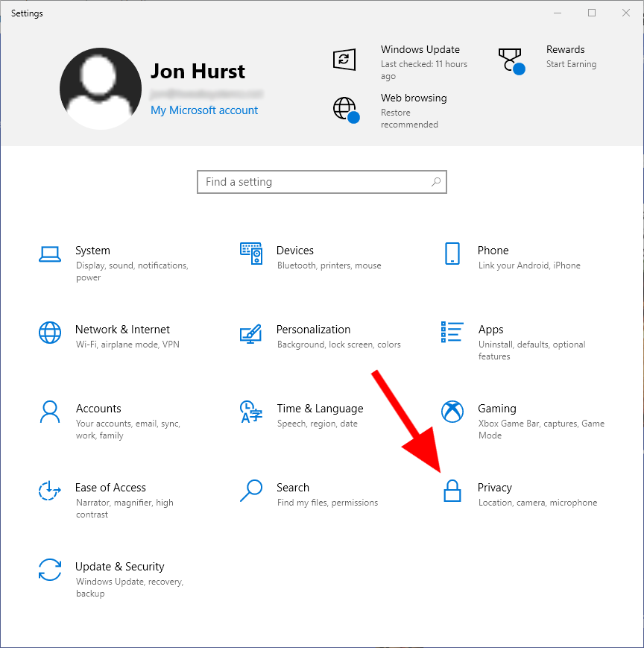Open the System laptop icon
The image size is (644, 648).
point(50,254)
